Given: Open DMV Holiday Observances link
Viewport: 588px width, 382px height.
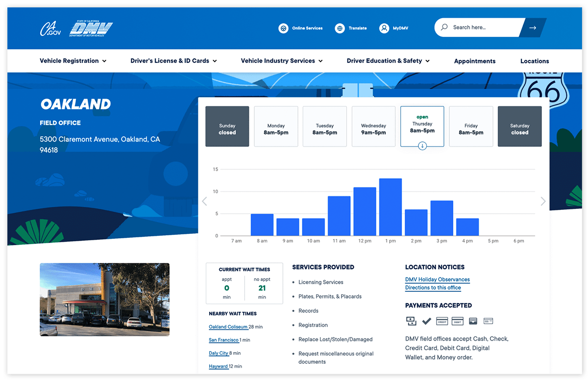Looking at the screenshot, I should click(x=438, y=280).
